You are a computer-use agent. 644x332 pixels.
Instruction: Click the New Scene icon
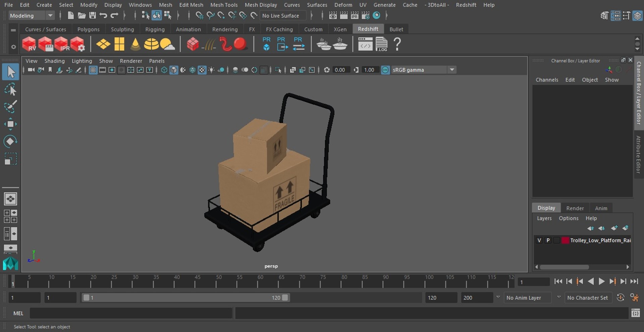[70, 15]
